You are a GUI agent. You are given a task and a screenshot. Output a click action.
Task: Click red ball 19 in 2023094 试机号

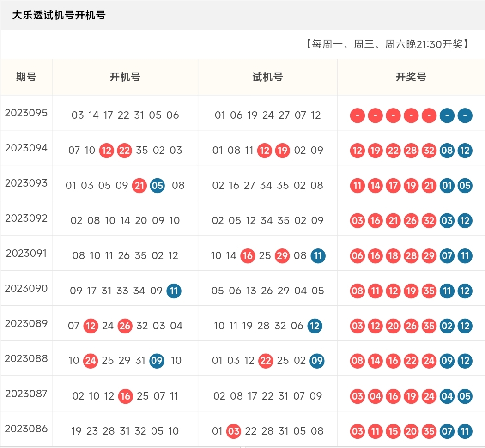click(282, 151)
